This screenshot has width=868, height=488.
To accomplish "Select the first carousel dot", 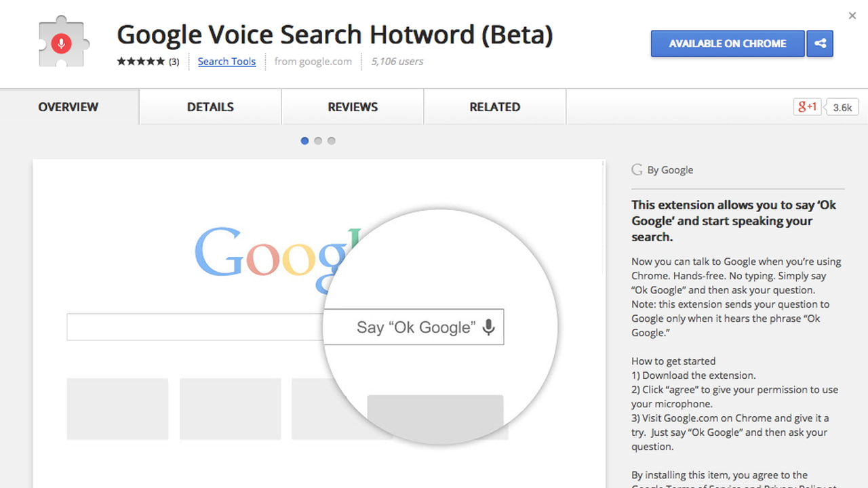I will tap(304, 141).
